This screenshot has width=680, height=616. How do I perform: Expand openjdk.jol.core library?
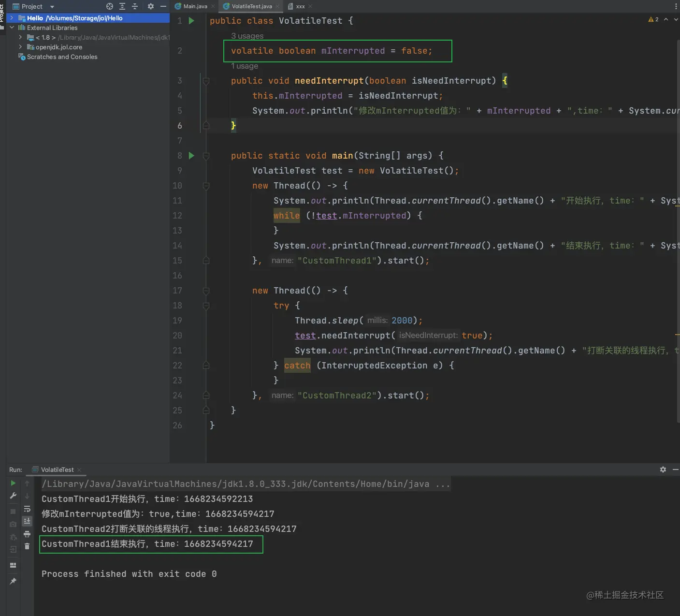(x=20, y=47)
